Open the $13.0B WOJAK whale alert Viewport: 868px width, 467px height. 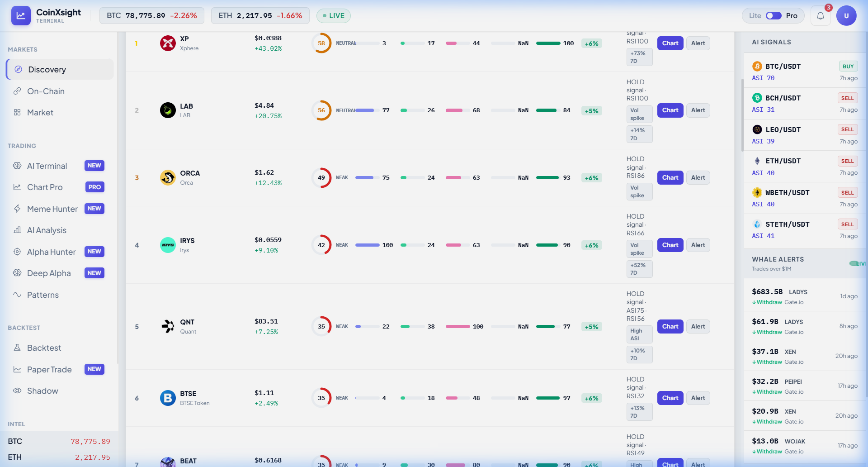[x=805, y=446]
